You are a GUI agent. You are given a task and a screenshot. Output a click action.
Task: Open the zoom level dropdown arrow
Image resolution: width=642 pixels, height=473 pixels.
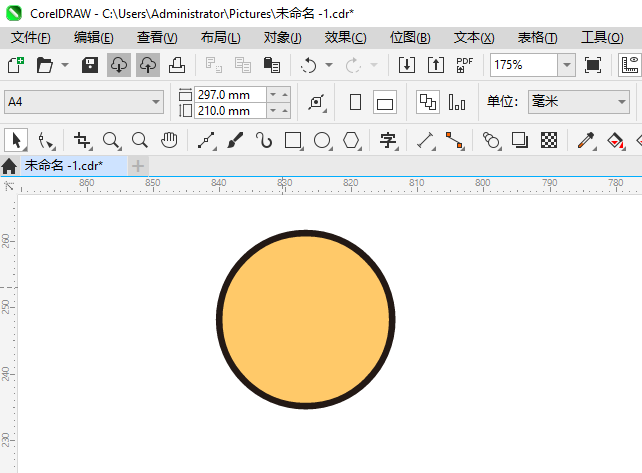(567, 65)
